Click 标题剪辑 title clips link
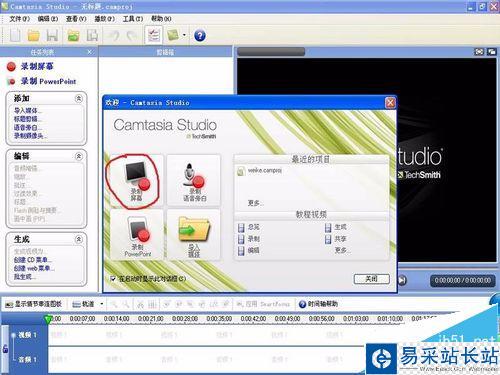Viewport: 500px width, 375px height. (x=28, y=119)
